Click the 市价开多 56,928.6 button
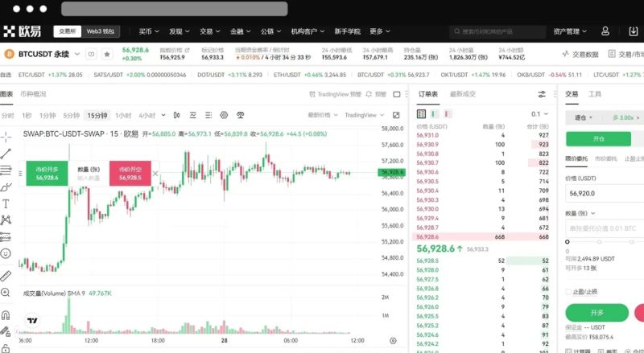 47,173
